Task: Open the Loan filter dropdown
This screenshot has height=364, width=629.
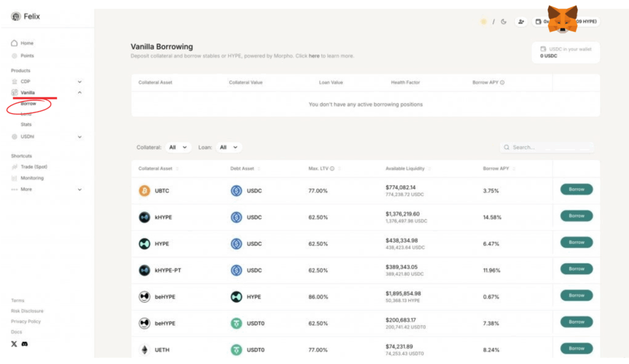Action: [x=230, y=147]
